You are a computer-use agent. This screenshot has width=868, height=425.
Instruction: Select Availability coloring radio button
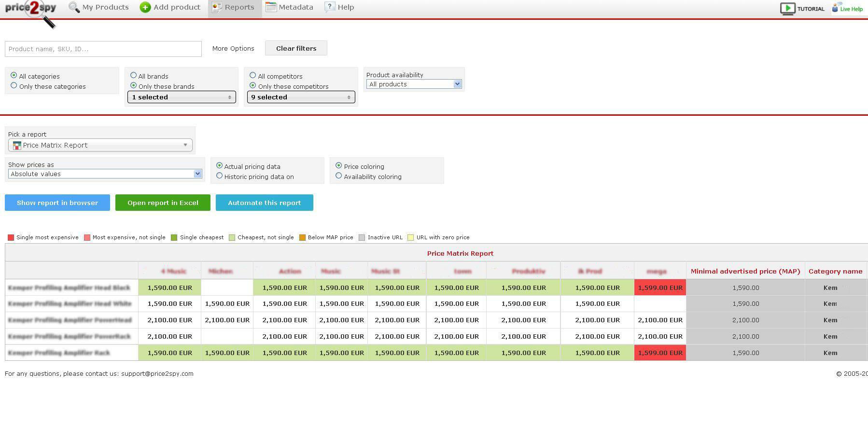click(x=339, y=176)
